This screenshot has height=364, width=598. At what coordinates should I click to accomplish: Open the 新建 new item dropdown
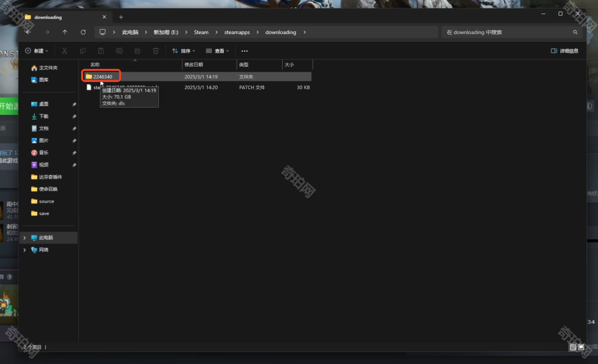pyautogui.click(x=36, y=51)
